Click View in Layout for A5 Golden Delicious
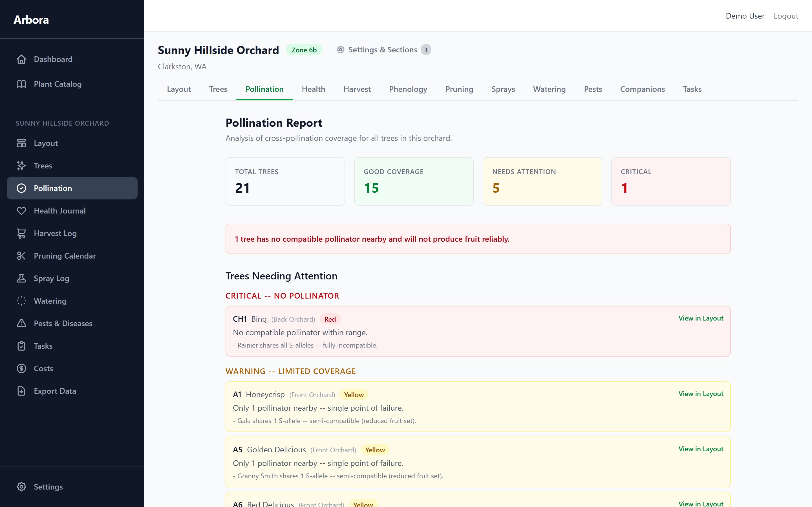The height and width of the screenshot is (507, 812). click(x=701, y=449)
